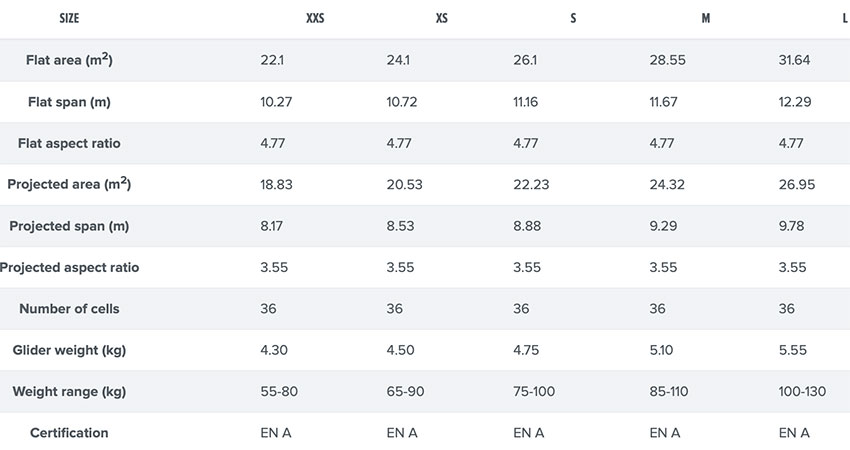The width and height of the screenshot is (850, 450).
Task: Click the 55-80 weight range cell
Action: pos(279,391)
